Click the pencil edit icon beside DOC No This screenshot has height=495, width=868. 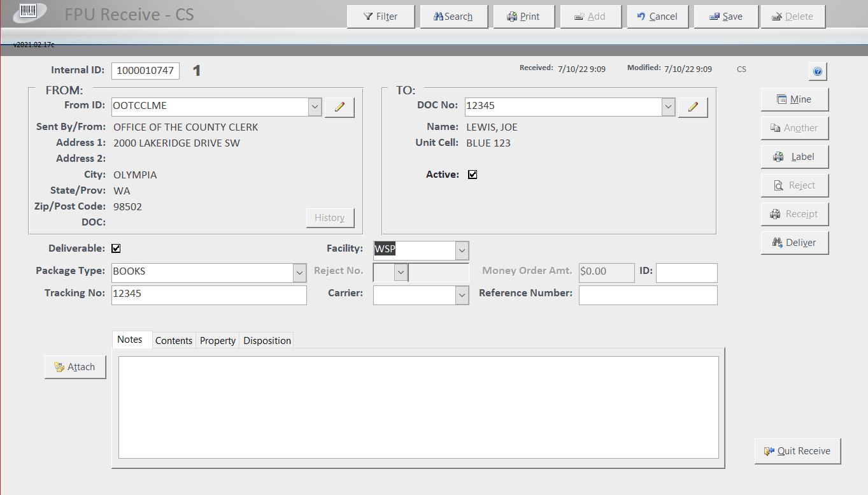point(693,108)
